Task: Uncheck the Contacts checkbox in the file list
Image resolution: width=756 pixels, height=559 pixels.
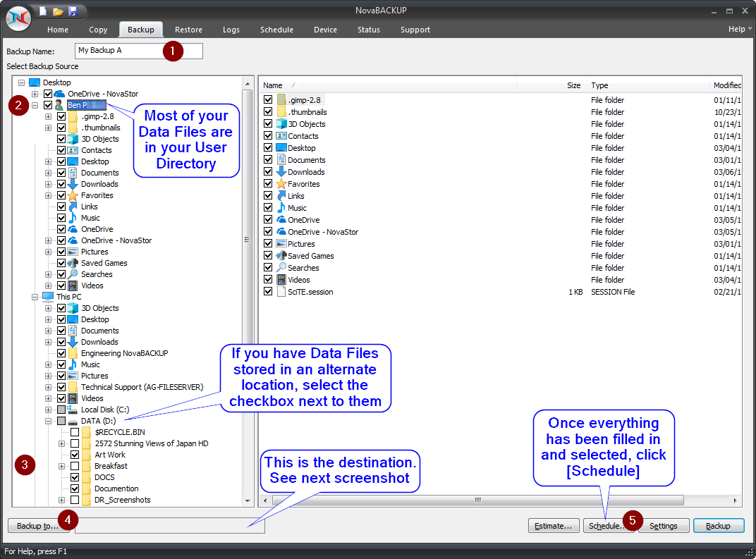Action: pos(268,136)
